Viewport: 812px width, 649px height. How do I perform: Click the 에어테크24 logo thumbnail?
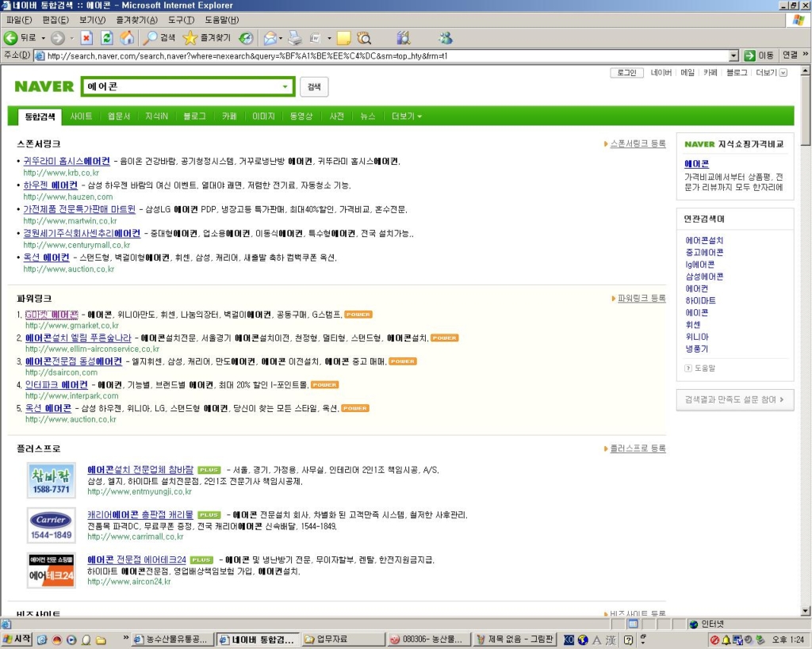pos(52,571)
